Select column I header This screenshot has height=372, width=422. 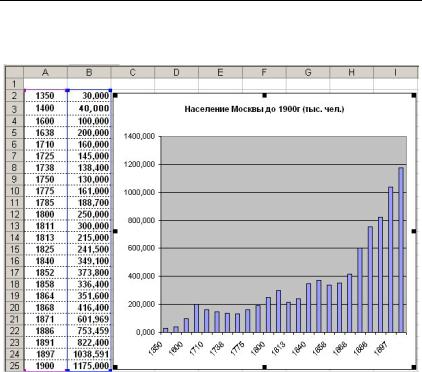396,72
